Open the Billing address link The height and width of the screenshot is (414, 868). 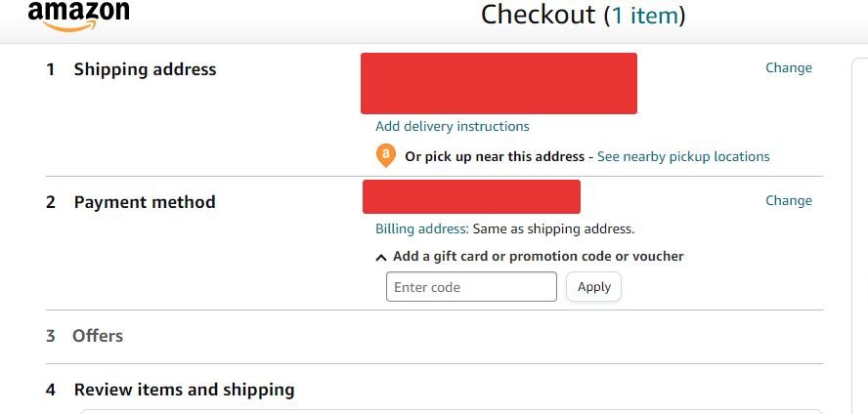click(x=422, y=228)
